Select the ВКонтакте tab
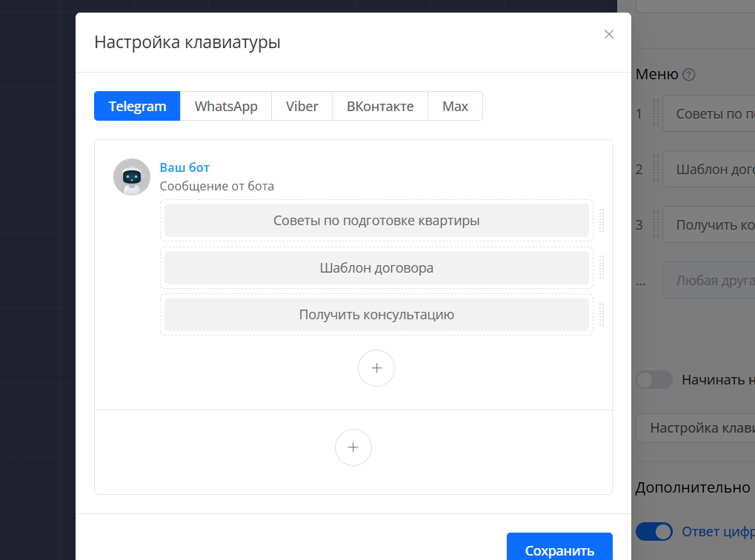755x560 pixels. [380, 106]
